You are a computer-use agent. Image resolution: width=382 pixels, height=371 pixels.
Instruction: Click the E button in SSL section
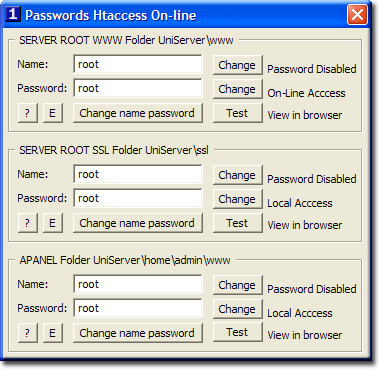[x=53, y=223]
